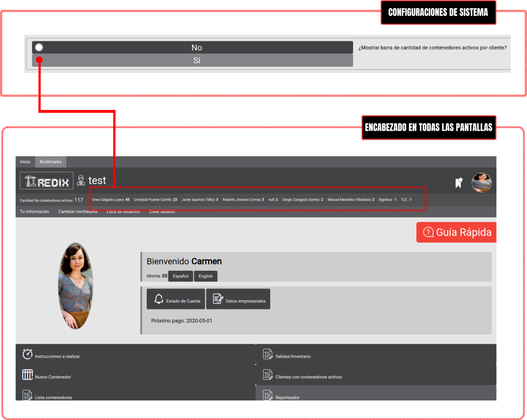Screen dimensions: 527x420
Task: Switch to the Inicio tab
Action: (25, 162)
